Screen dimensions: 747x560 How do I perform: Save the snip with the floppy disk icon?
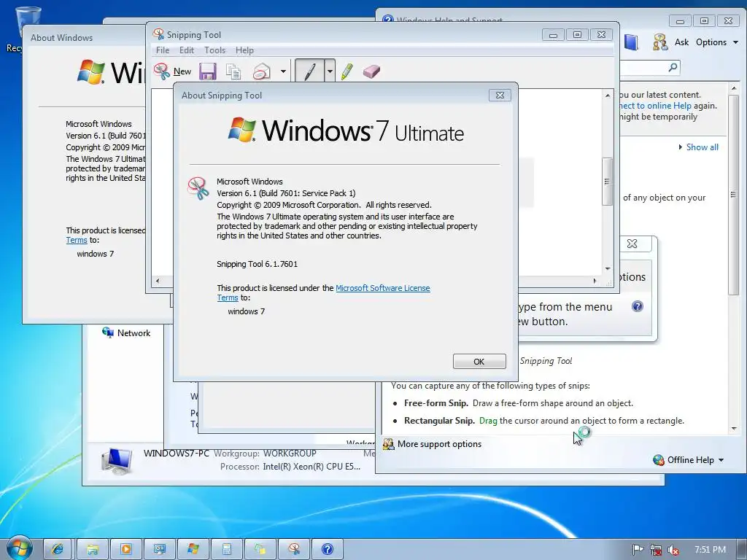pos(208,71)
